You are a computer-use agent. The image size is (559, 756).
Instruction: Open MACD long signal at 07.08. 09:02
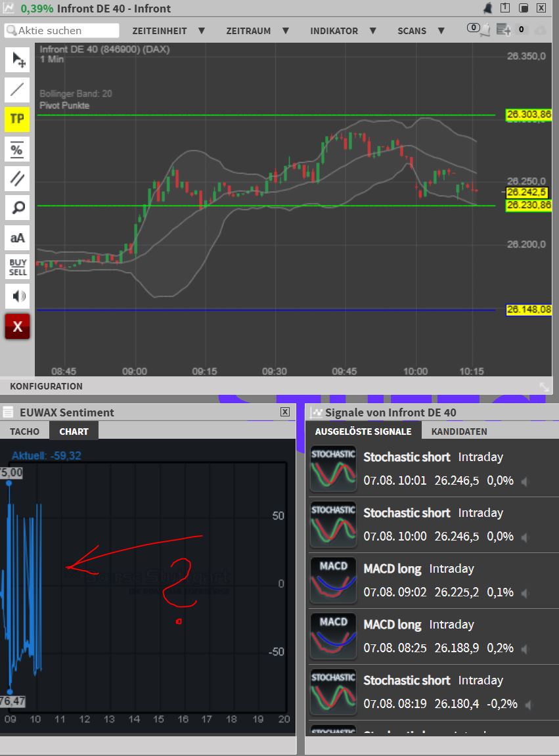point(434,581)
